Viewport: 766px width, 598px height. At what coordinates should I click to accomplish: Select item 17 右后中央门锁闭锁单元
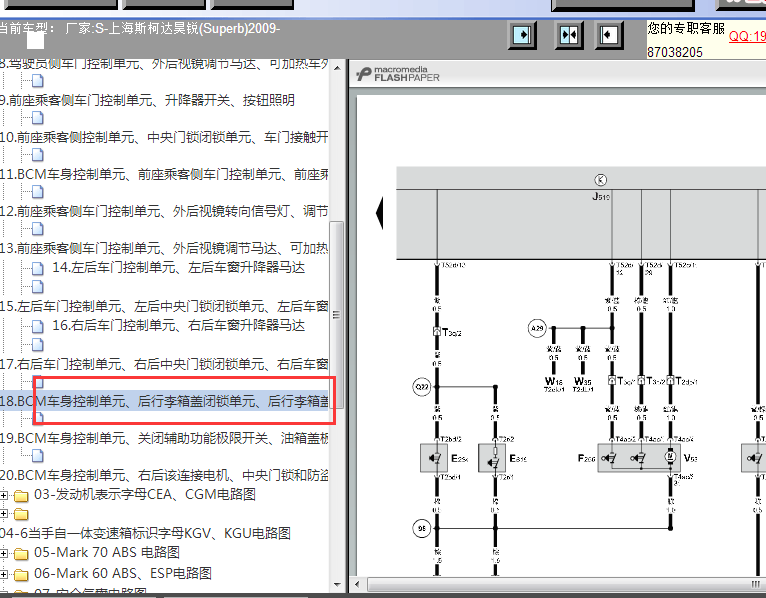click(x=164, y=364)
